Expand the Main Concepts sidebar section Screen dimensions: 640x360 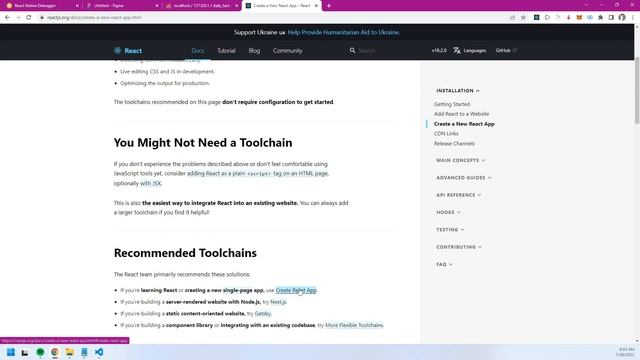[x=460, y=160]
